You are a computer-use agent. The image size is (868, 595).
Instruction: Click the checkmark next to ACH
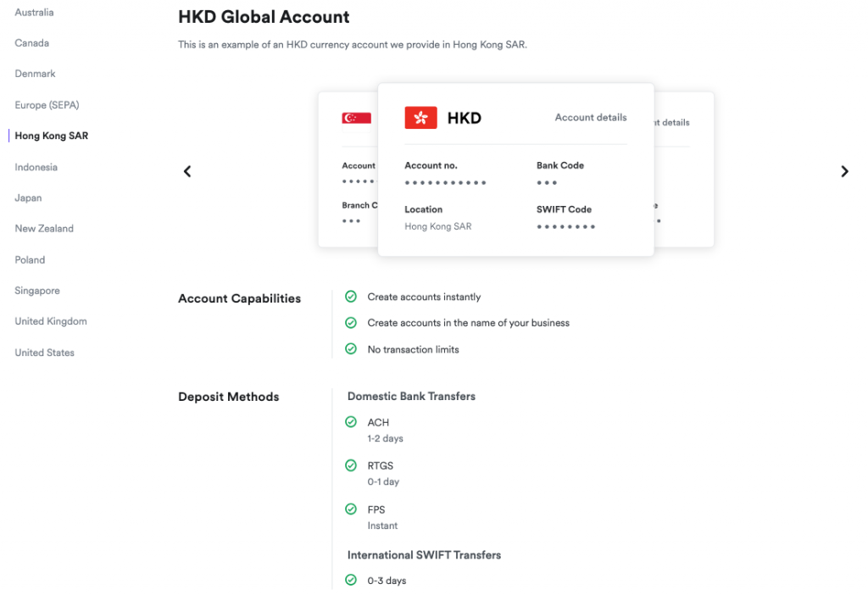pos(351,422)
